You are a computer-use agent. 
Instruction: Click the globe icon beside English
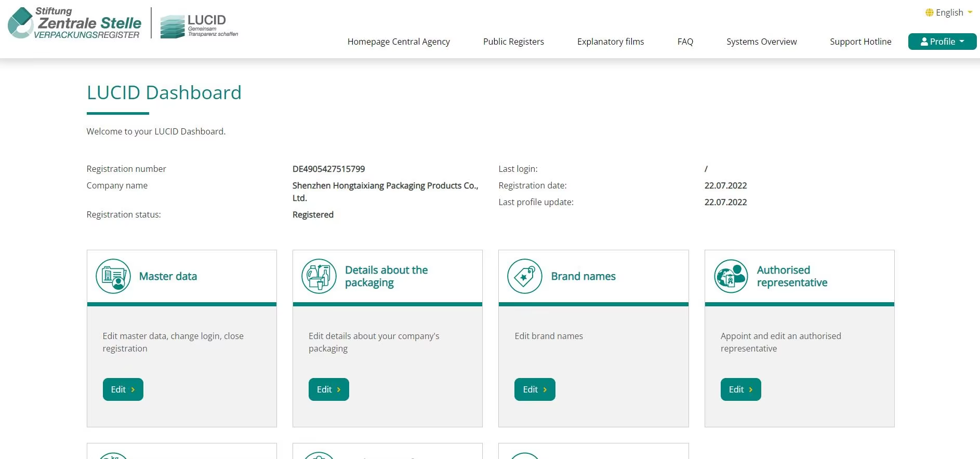(x=930, y=12)
